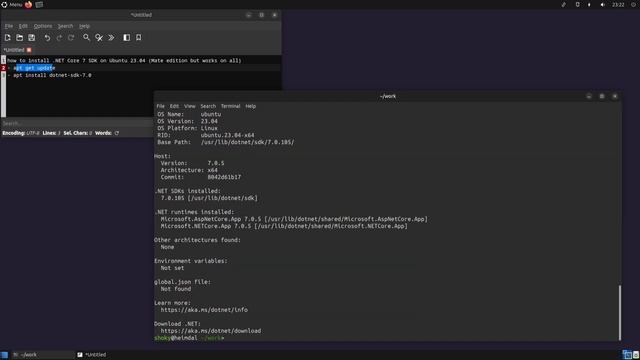Open the terminal's File menu
The height and width of the screenshot is (360, 640).
point(160,106)
